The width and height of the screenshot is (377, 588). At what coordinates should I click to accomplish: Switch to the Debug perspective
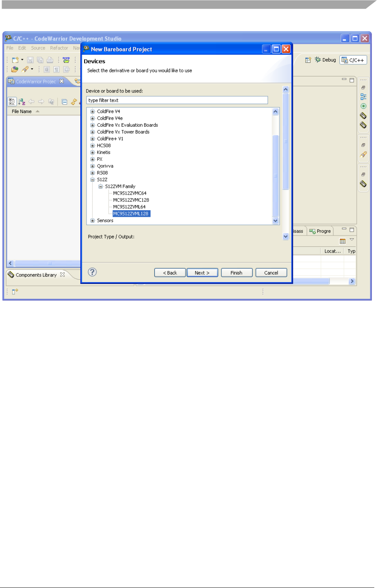tap(325, 60)
